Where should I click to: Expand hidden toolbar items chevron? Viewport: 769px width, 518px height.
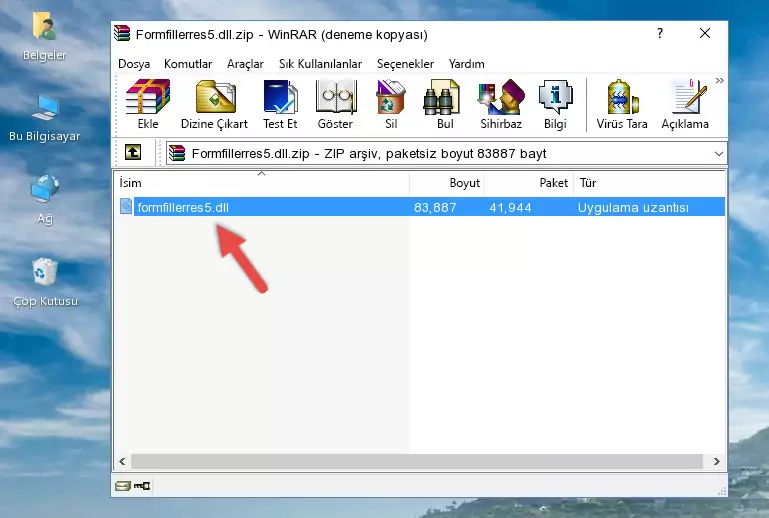pos(719,81)
